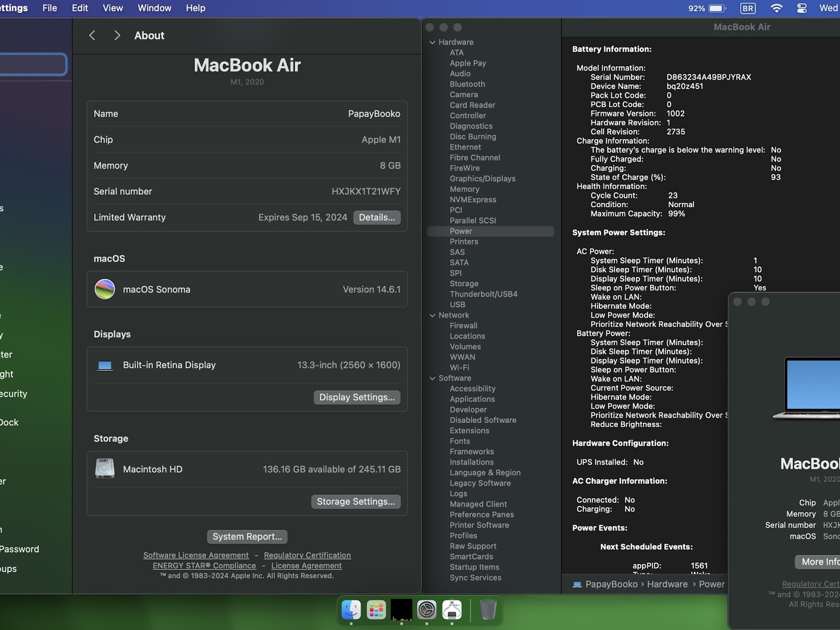Select Audio in the Hardware list
The height and width of the screenshot is (630, 840).
tap(460, 73)
